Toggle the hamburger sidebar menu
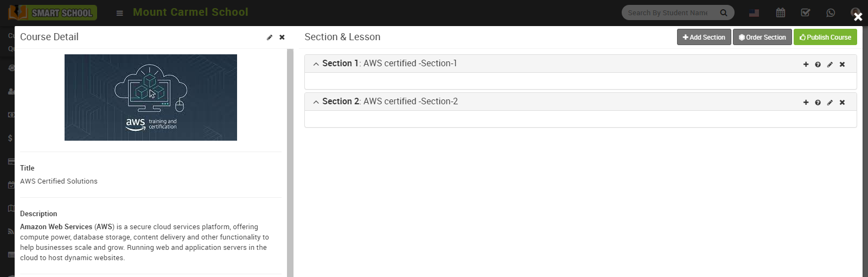The height and width of the screenshot is (277, 868). [x=119, y=13]
